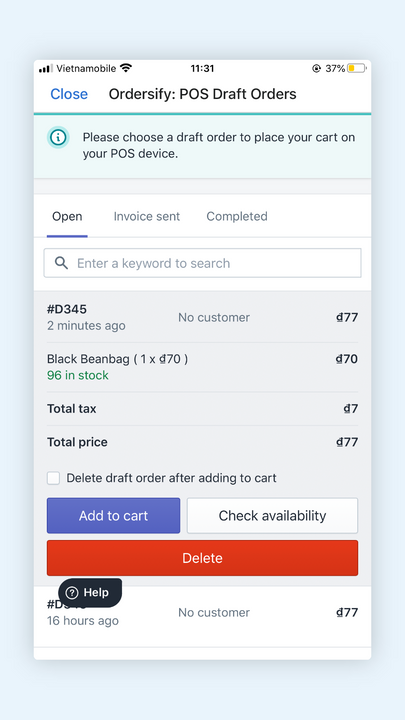This screenshot has height=720, width=405.
Task: Collapse the #D345 draft order header
Action: click(202, 317)
